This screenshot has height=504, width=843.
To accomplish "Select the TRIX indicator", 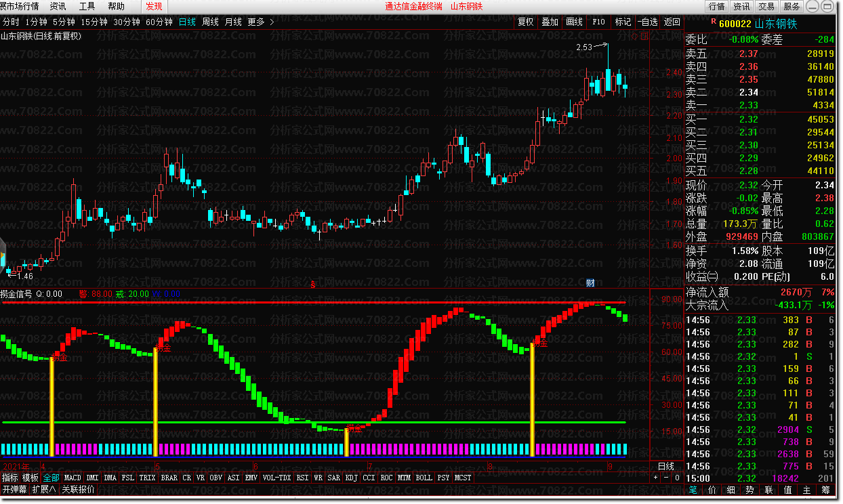I will coord(147,478).
